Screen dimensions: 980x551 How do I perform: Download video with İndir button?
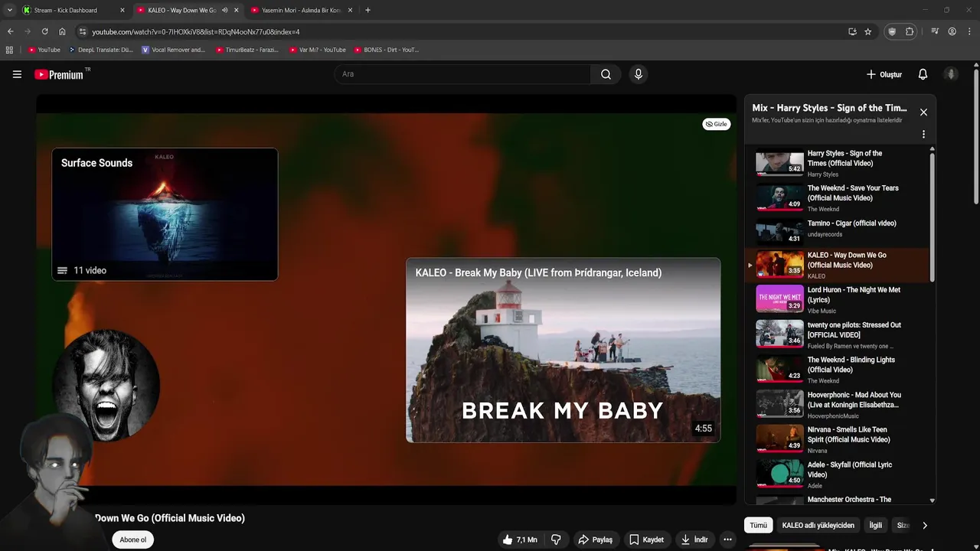pyautogui.click(x=694, y=540)
